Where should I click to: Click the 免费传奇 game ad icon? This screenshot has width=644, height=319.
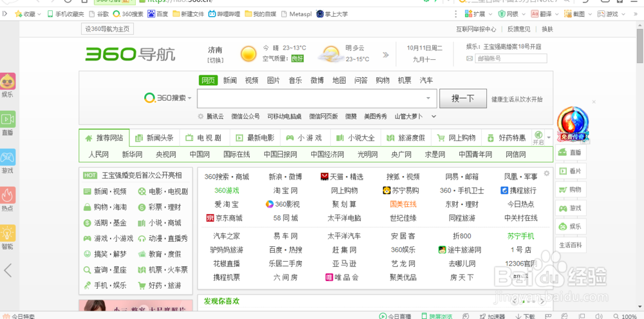(573, 124)
